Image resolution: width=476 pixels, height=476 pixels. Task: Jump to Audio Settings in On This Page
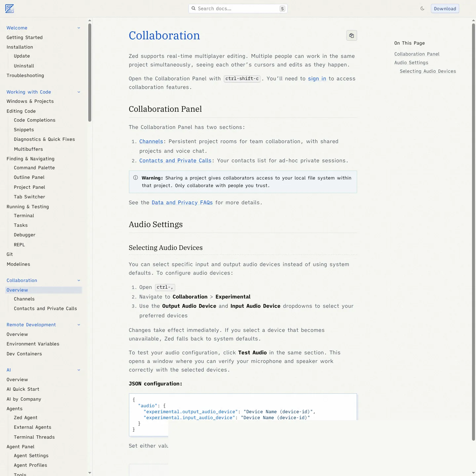(411, 62)
